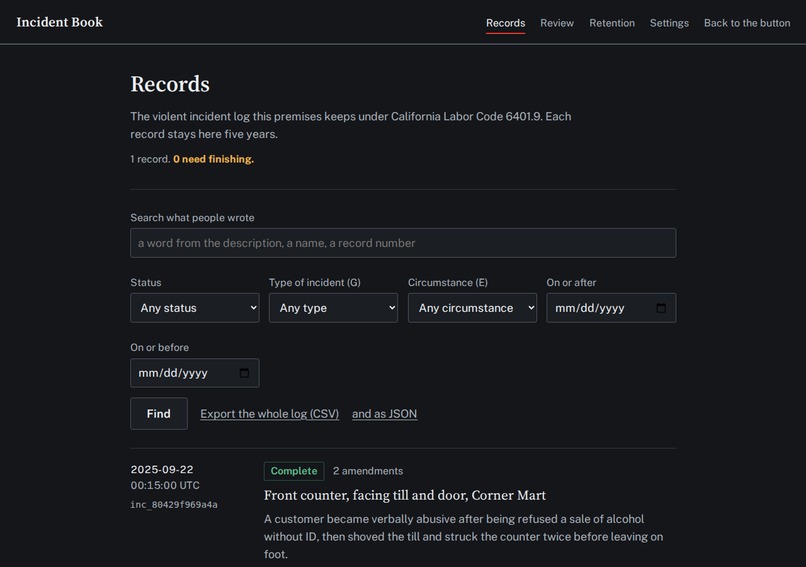This screenshot has width=806, height=567.
Task: Open Settings in the top navigation
Action: tap(669, 23)
